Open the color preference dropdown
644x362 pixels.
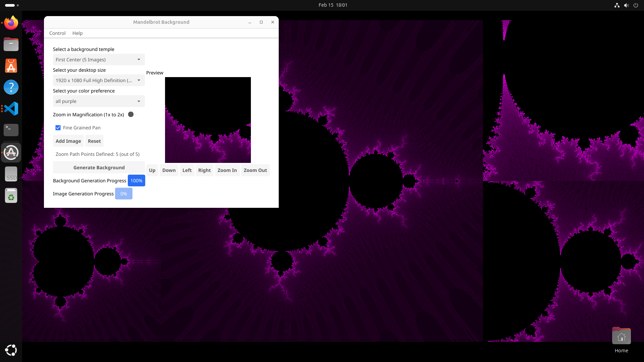[99, 101]
